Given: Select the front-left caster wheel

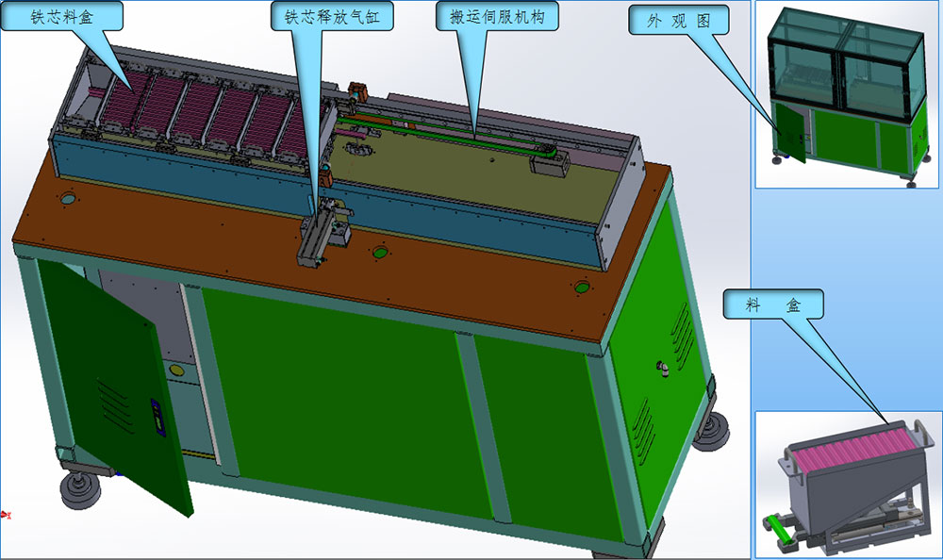Looking at the screenshot, I should [x=80, y=489].
